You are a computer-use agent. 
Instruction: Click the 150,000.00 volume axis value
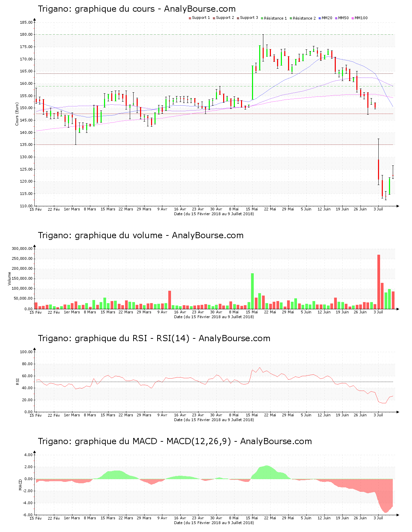click(22, 279)
